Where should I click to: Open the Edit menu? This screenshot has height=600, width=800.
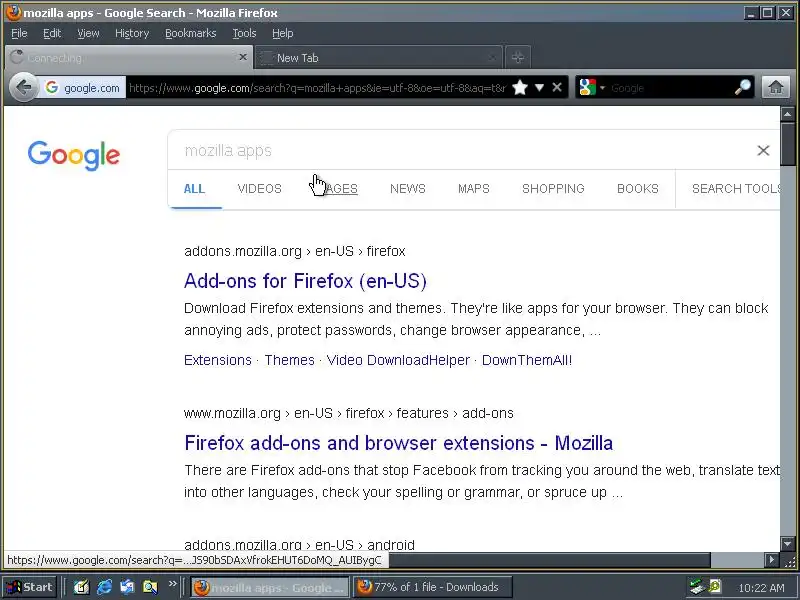tap(52, 33)
